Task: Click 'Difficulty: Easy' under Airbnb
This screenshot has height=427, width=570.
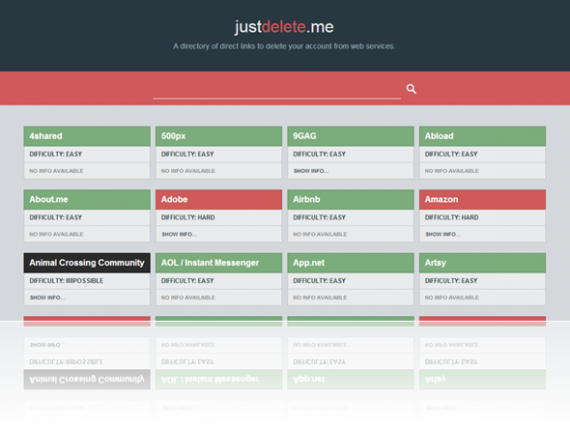Action: click(x=319, y=217)
